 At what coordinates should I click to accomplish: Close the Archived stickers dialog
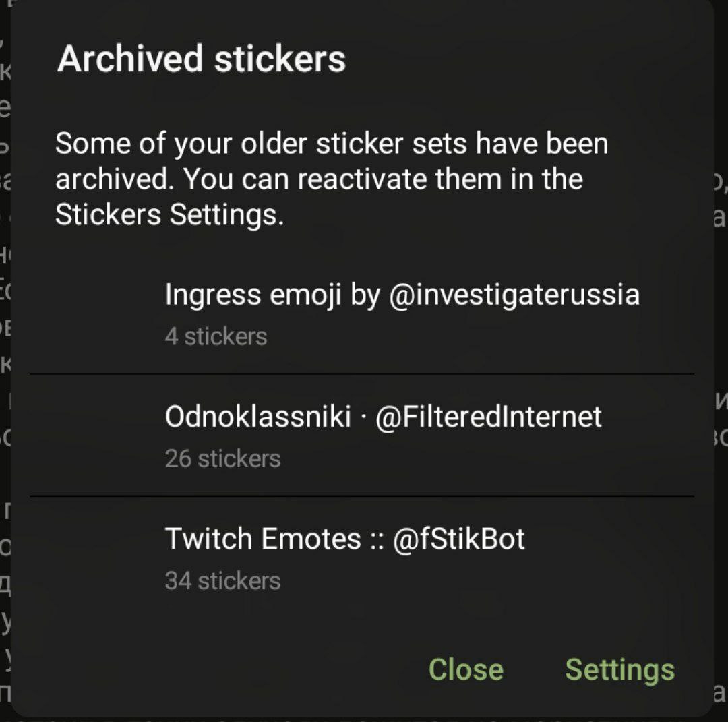(x=466, y=669)
